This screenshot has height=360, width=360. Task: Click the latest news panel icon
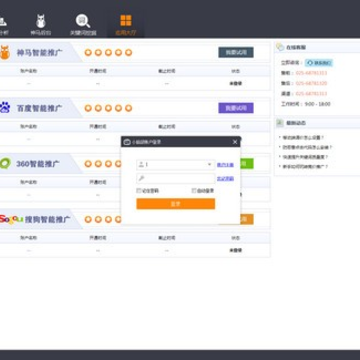click(x=280, y=123)
